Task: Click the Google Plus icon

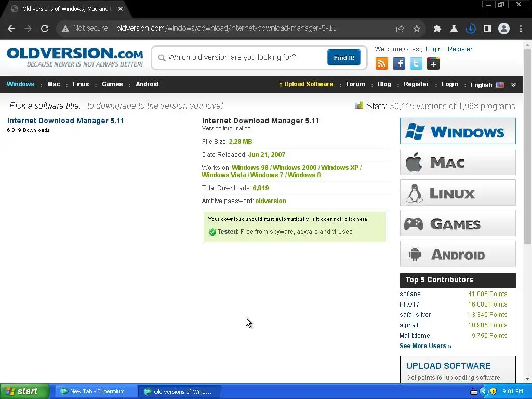Action: (x=433, y=63)
